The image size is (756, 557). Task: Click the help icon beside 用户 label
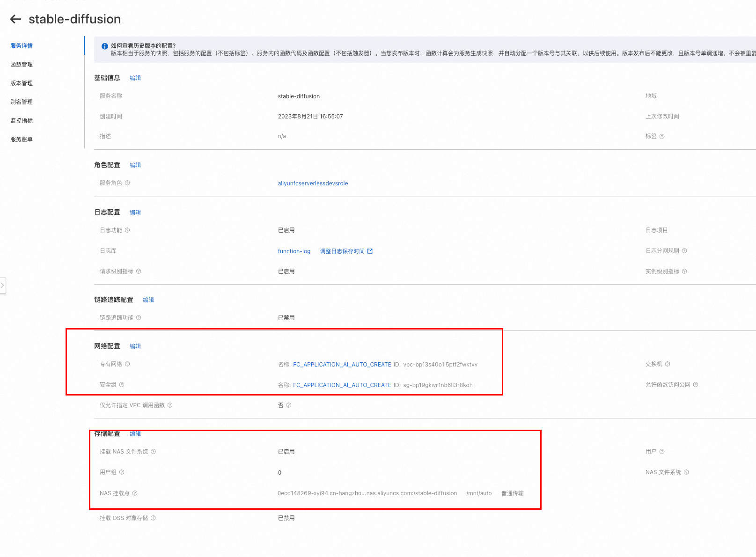point(662,452)
